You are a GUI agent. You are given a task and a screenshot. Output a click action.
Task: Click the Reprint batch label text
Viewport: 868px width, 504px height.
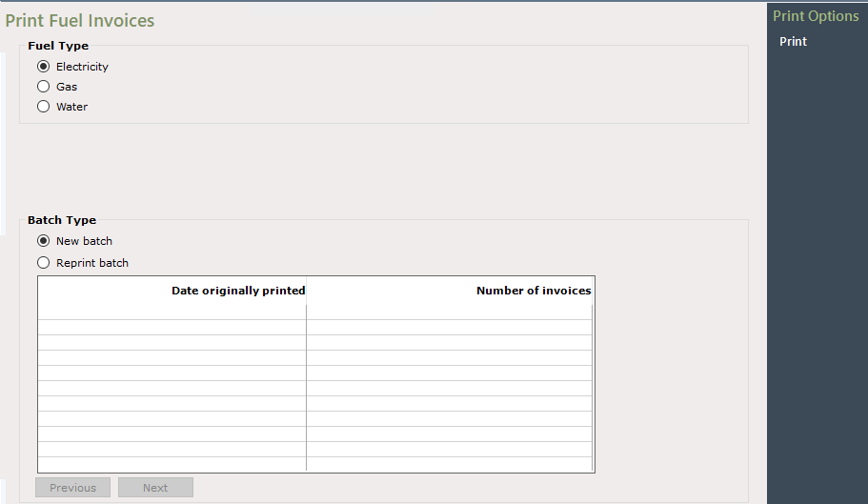point(92,263)
